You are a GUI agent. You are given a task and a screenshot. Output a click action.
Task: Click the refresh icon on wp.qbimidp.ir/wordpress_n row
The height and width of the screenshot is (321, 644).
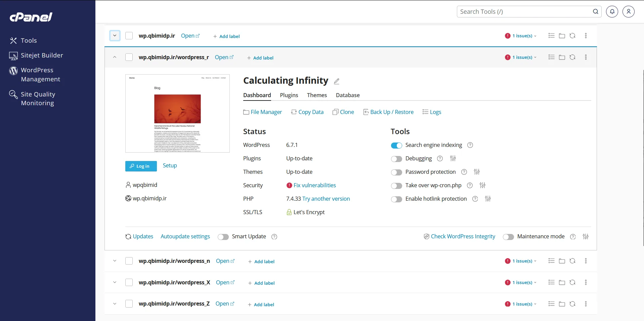(x=572, y=261)
